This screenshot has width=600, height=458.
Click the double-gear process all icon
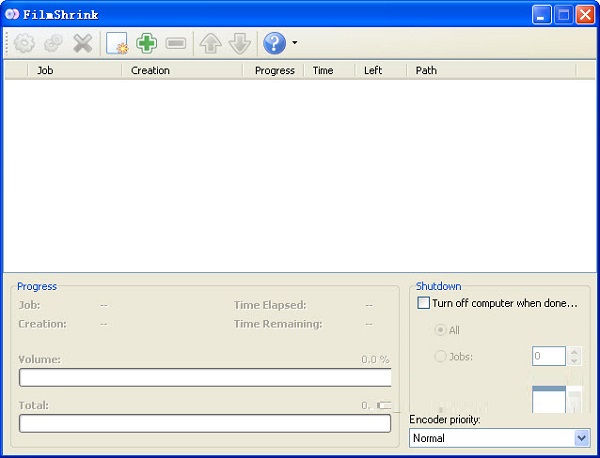53,44
